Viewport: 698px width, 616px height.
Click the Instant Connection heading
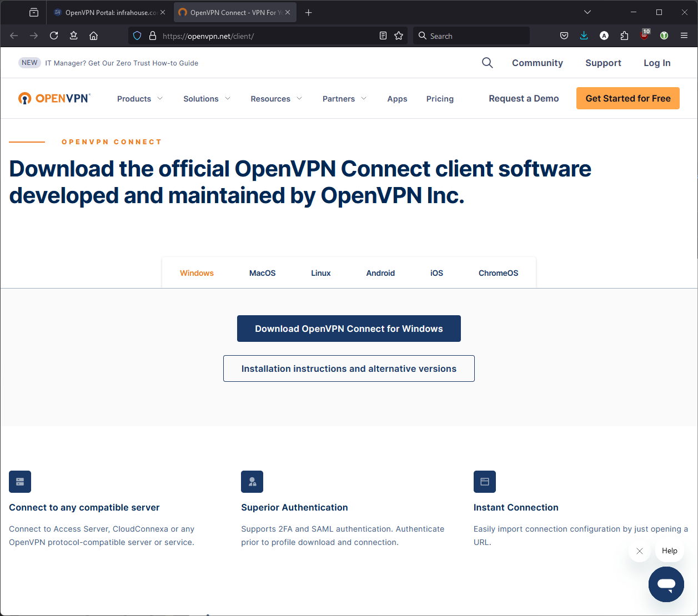pyautogui.click(x=516, y=507)
